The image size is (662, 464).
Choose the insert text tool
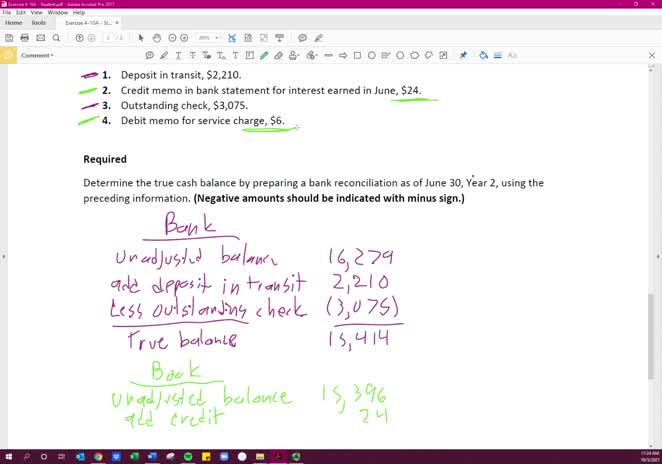(221, 55)
